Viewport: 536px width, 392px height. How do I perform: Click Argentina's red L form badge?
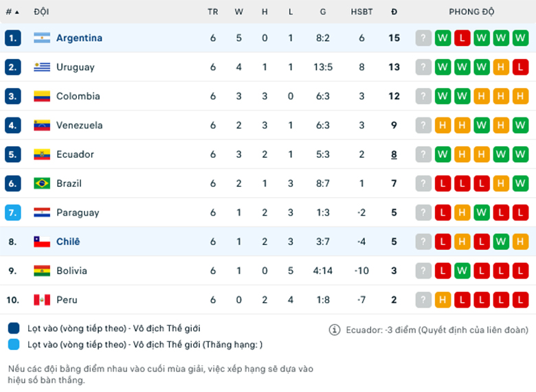point(462,38)
